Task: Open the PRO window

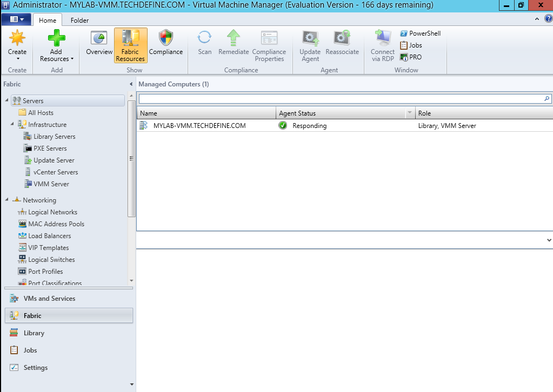Action: [411, 57]
